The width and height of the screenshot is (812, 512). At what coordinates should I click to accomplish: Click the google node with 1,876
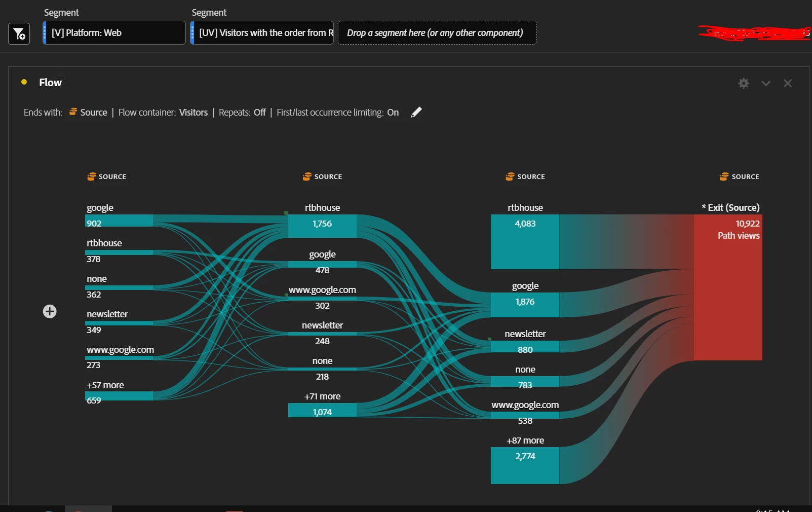click(525, 305)
